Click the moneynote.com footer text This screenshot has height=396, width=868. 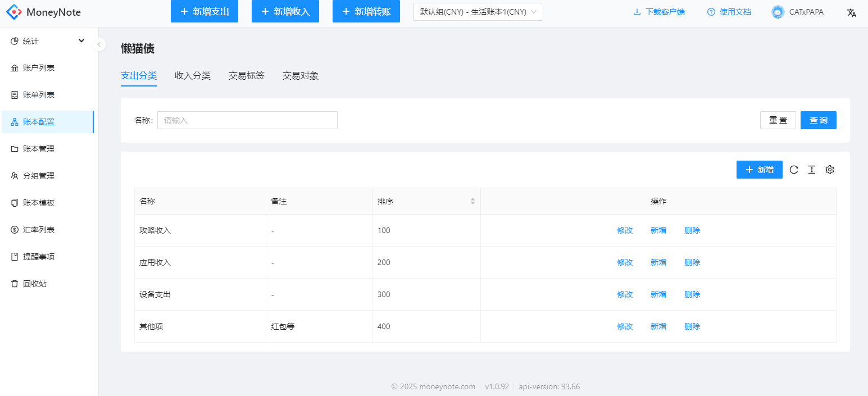[433, 386]
